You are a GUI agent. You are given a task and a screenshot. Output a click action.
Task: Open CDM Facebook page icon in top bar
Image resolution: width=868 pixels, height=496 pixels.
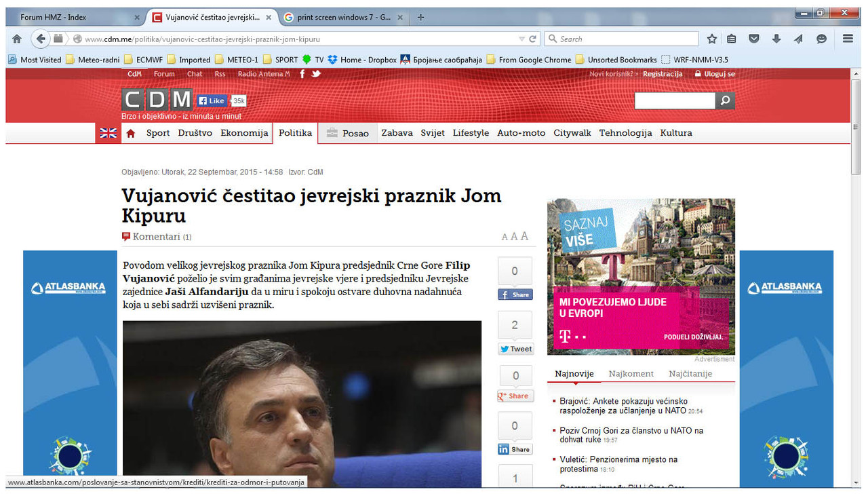coord(302,74)
